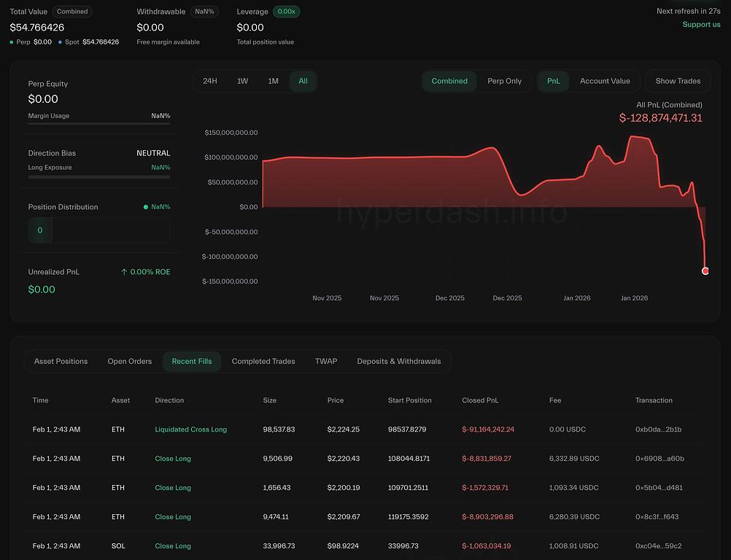Click the green arrow beside 0.00% ROE
This screenshot has height=560, width=731.
[x=124, y=272]
